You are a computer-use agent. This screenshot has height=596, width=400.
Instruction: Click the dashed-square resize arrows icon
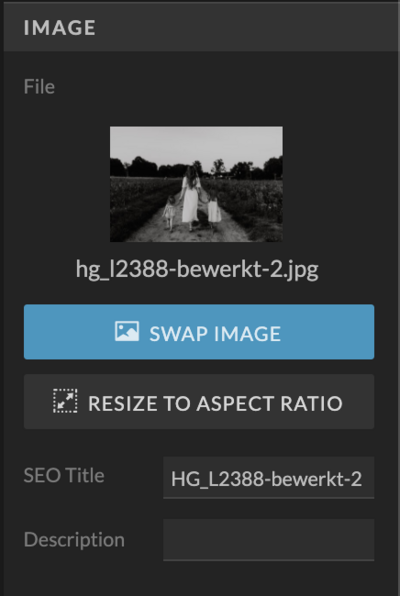(65, 401)
